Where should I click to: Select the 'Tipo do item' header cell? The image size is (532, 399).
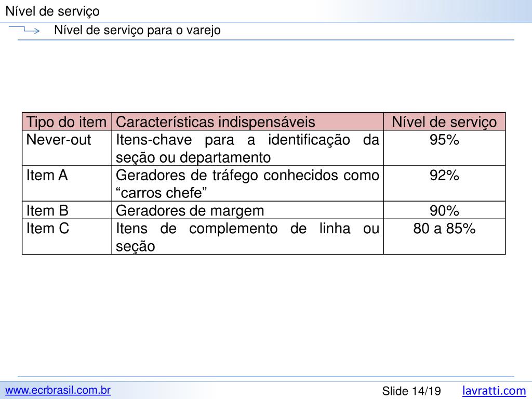(x=67, y=122)
